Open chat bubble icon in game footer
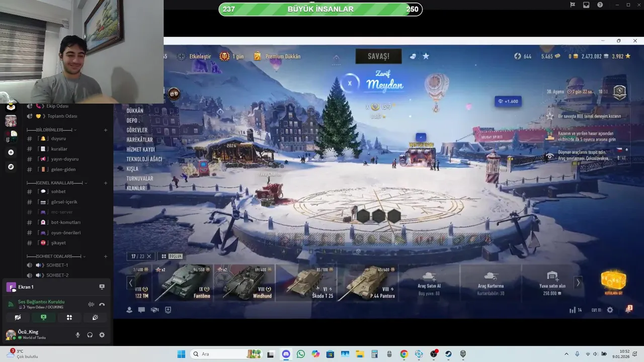The width and height of the screenshot is (644, 362). 142,310
